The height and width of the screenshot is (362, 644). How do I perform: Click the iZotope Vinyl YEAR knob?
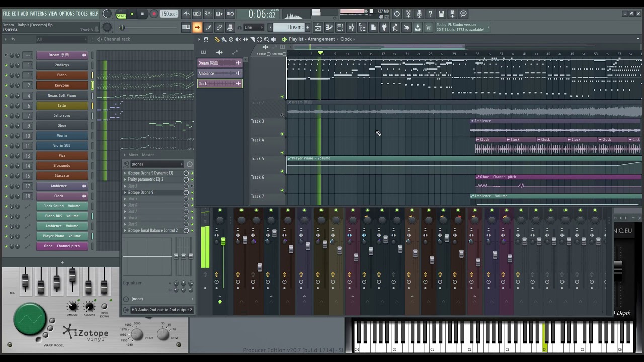point(136,334)
